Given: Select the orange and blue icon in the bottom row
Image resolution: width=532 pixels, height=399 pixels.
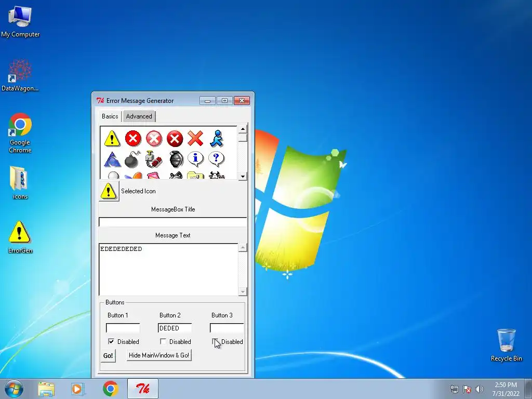Looking at the screenshot, I should click(133, 176).
